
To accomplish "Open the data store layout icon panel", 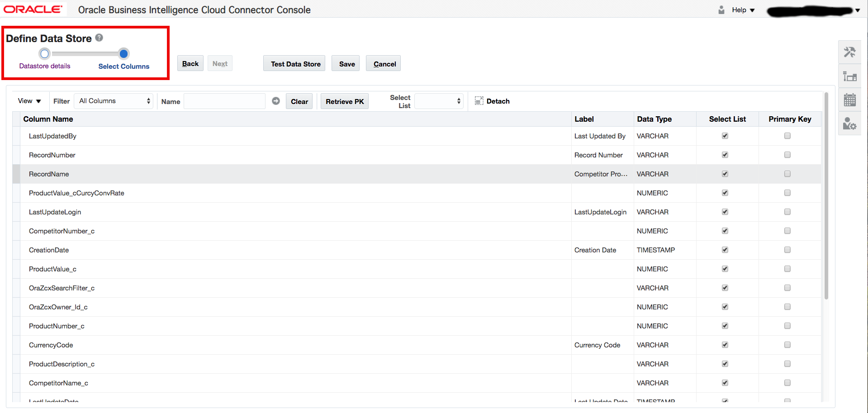I will pos(849,76).
